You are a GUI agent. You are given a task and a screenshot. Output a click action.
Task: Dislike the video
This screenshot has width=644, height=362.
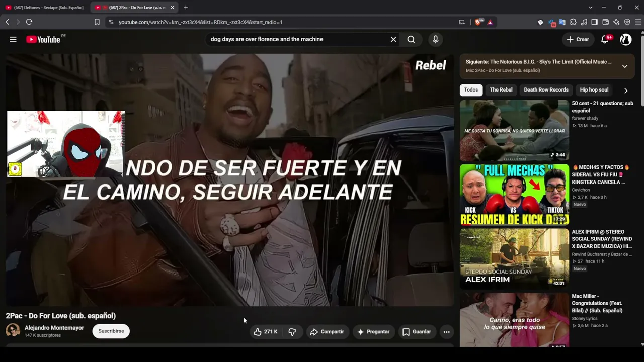pyautogui.click(x=292, y=332)
